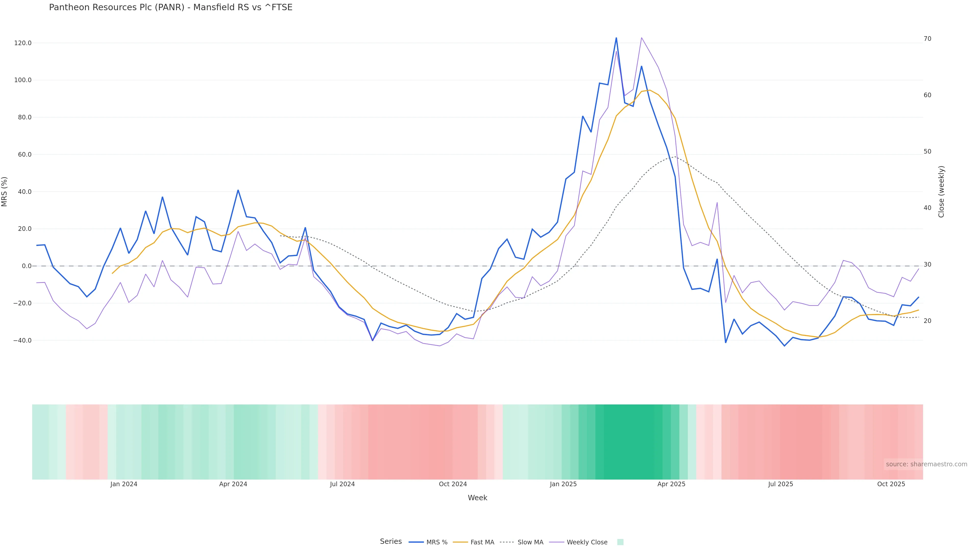This screenshot has width=980, height=551.
Task: Click the 'Jul 2024' x-axis tick label
Action: coord(342,484)
